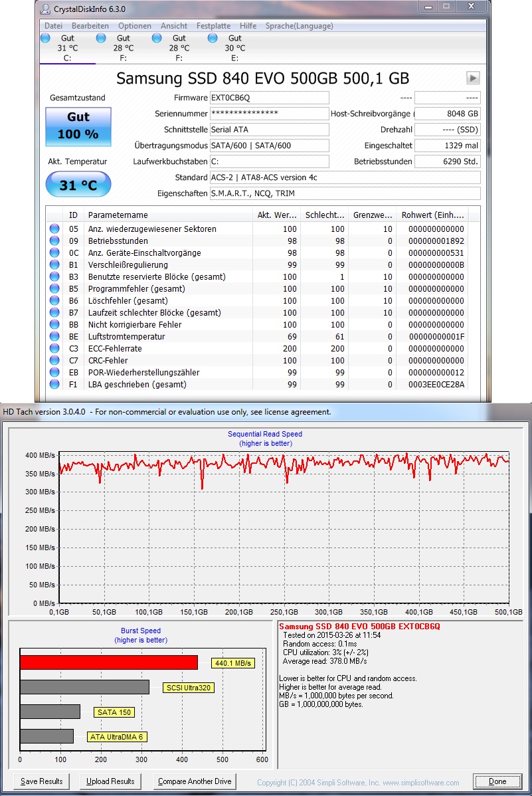This screenshot has width=532, height=796.
Task: Select the E: drive status orb at 30 °C
Action: tap(213, 38)
